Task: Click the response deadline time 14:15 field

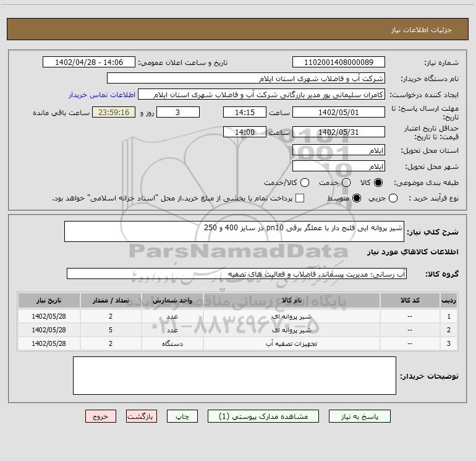Action: [x=245, y=112]
